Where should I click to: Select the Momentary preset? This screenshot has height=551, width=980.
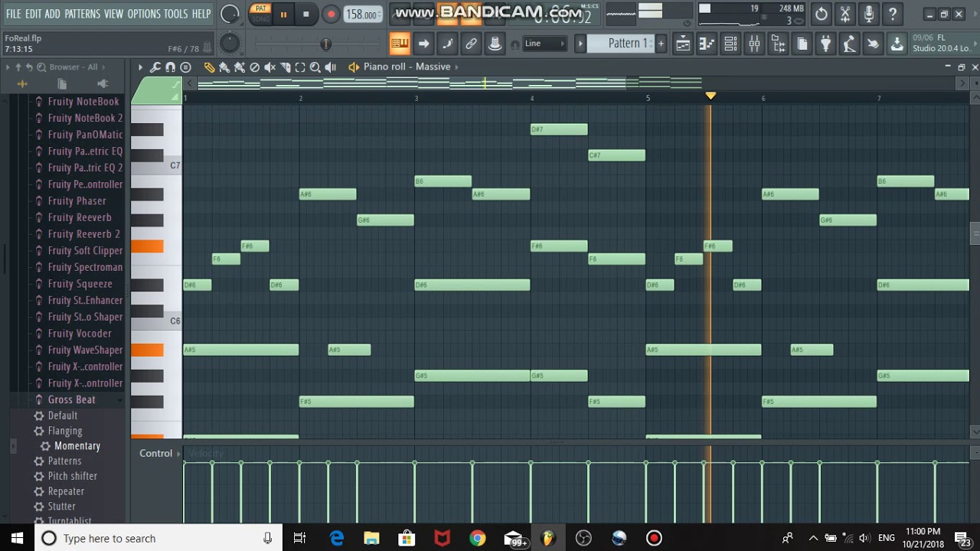(77, 446)
